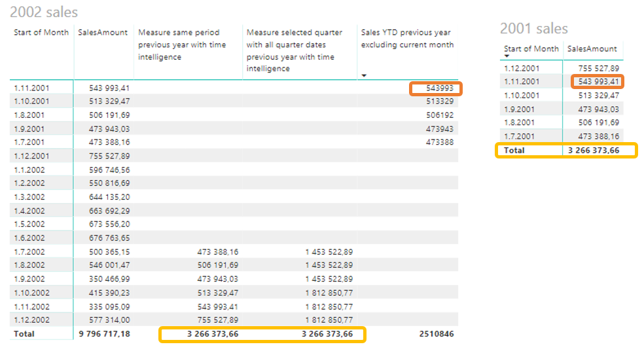The height and width of the screenshot is (353, 644).
Task: Click 513 329,47 in same period column
Action: pyautogui.click(x=218, y=293)
